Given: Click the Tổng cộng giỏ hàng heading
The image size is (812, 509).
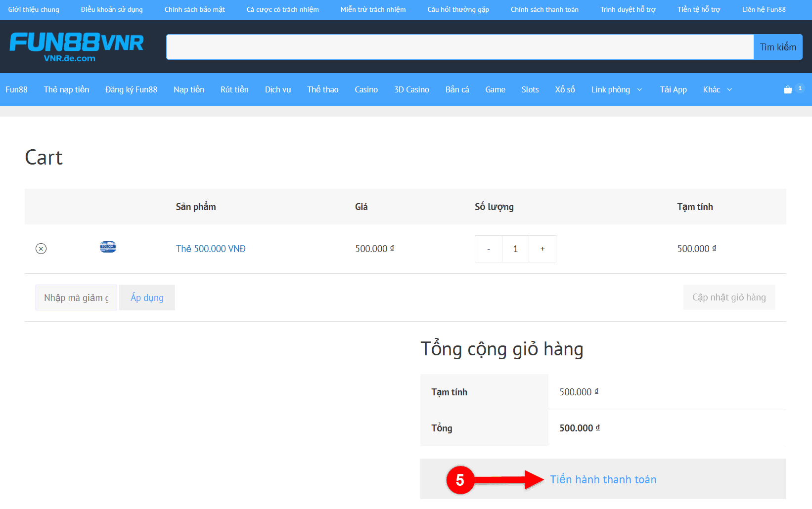Looking at the screenshot, I should point(502,349).
